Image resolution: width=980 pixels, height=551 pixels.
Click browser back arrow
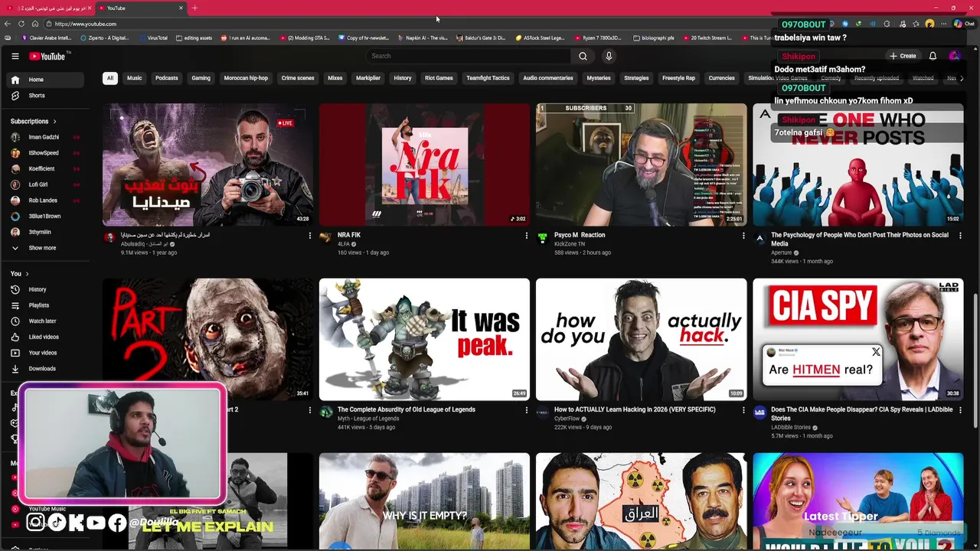[x=8, y=24]
